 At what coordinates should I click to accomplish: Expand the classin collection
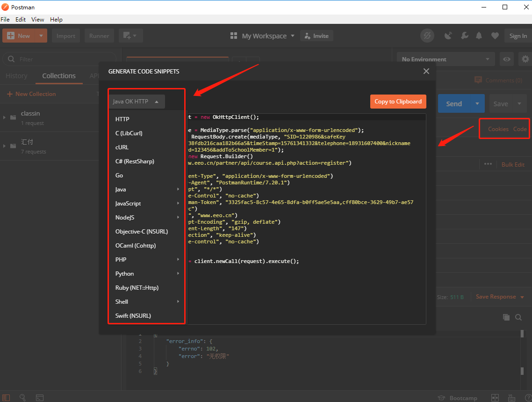click(x=4, y=117)
